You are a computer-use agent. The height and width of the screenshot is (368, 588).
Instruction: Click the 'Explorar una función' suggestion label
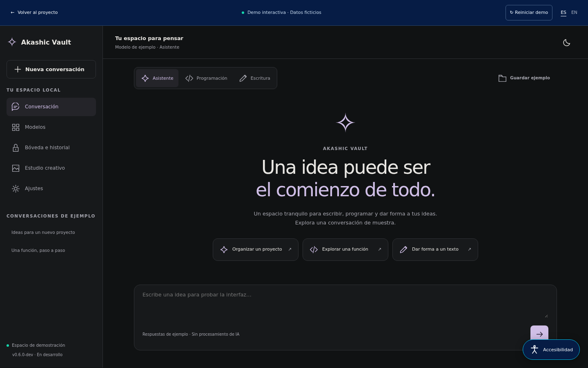click(345, 249)
